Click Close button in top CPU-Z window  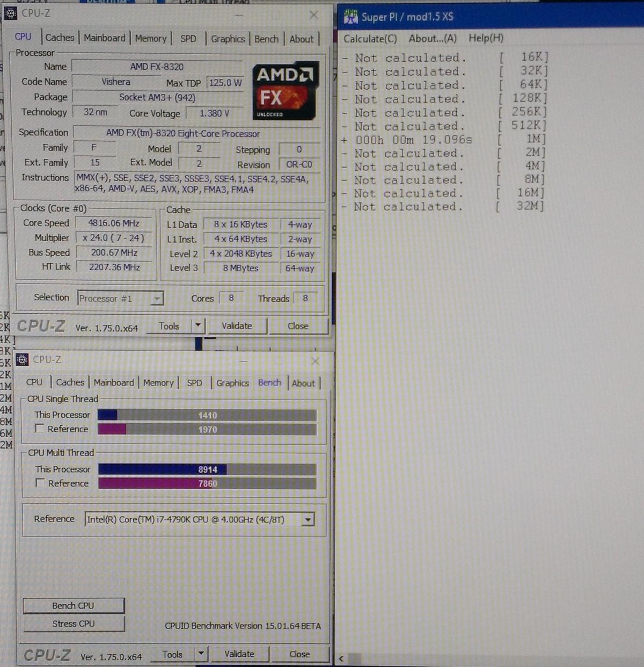click(x=298, y=326)
